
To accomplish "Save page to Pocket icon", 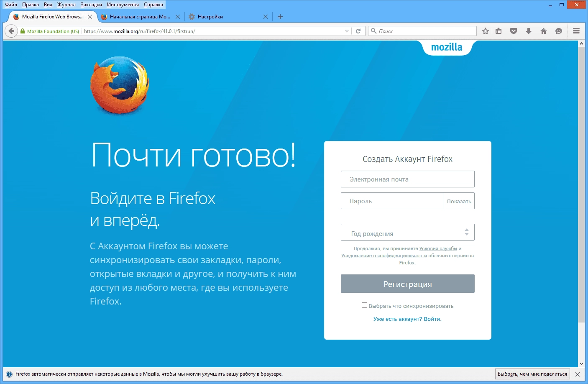I will pyautogui.click(x=514, y=31).
